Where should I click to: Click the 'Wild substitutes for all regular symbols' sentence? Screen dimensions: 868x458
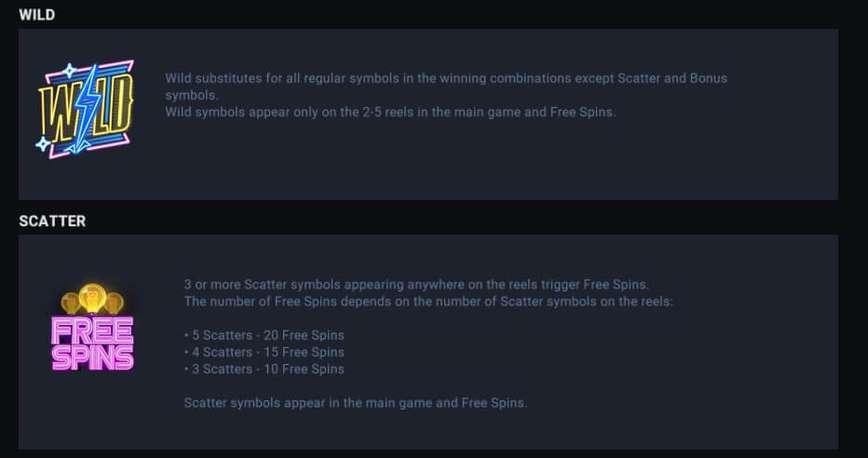coord(446,87)
